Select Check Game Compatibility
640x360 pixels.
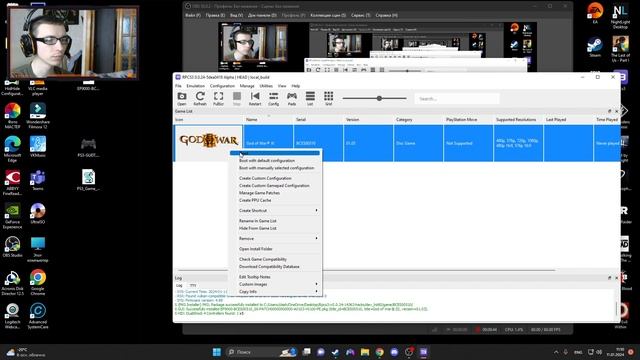[276, 259]
